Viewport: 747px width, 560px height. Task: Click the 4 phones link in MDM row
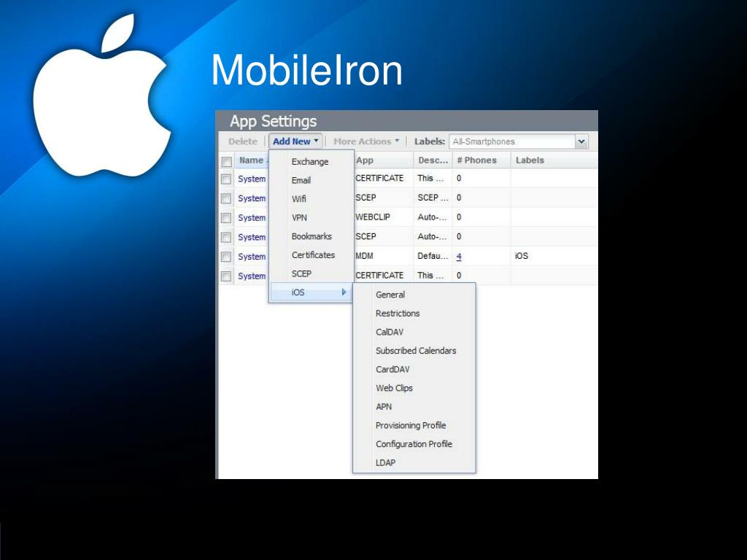pyautogui.click(x=459, y=256)
